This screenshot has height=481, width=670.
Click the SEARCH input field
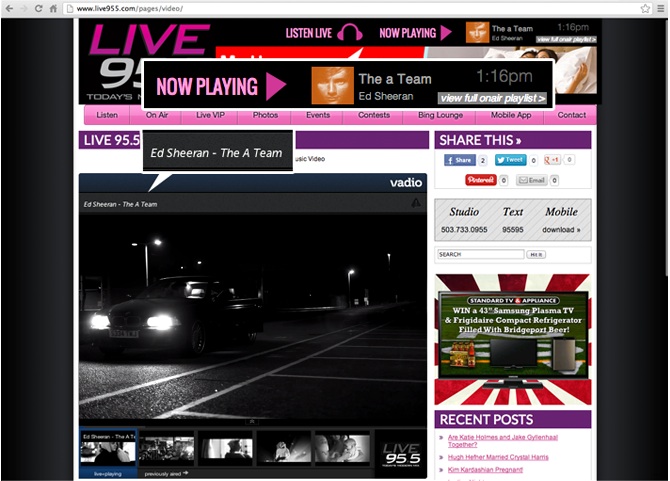point(481,255)
